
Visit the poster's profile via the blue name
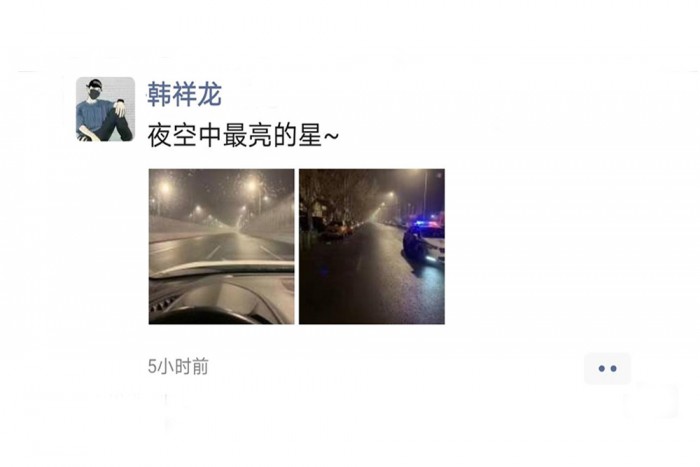(184, 94)
